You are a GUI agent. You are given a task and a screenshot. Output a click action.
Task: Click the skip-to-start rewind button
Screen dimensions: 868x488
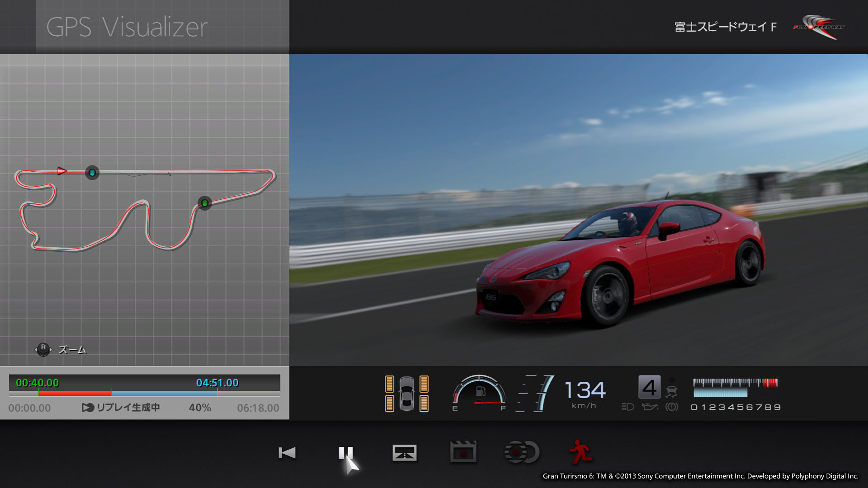[x=287, y=452]
